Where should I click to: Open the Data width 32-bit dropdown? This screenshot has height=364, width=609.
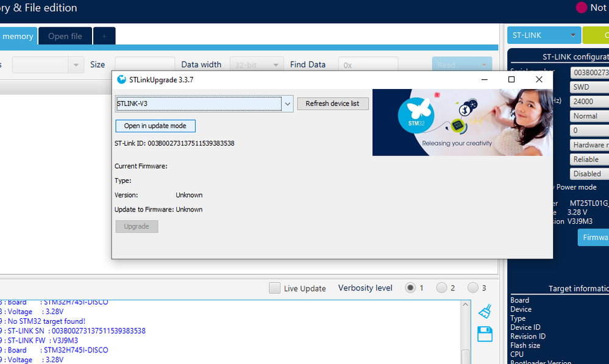(x=256, y=65)
